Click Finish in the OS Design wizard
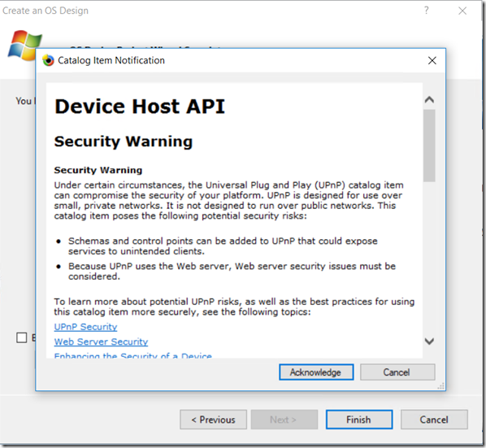Image resolution: width=486 pixels, height=448 pixels. [x=359, y=420]
